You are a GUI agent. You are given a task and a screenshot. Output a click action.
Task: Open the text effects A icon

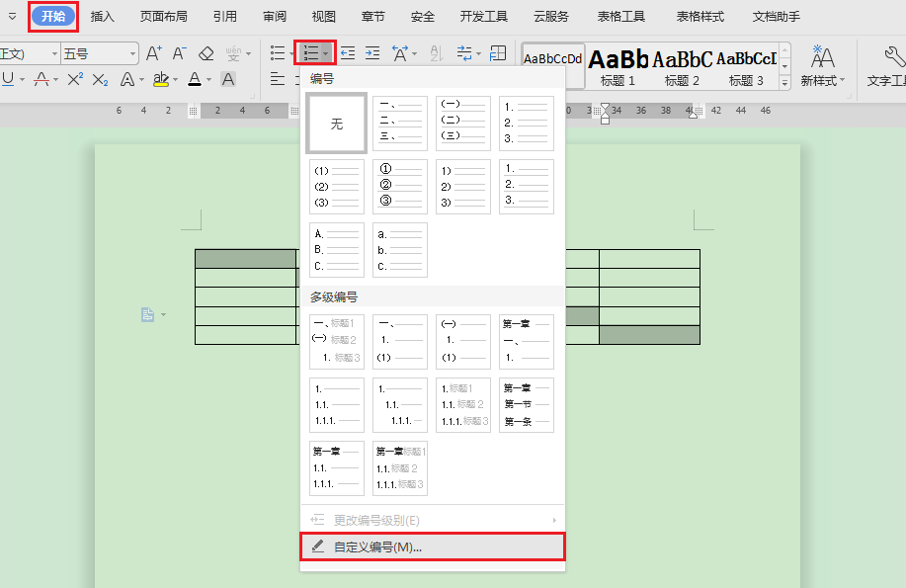[x=127, y=79]
